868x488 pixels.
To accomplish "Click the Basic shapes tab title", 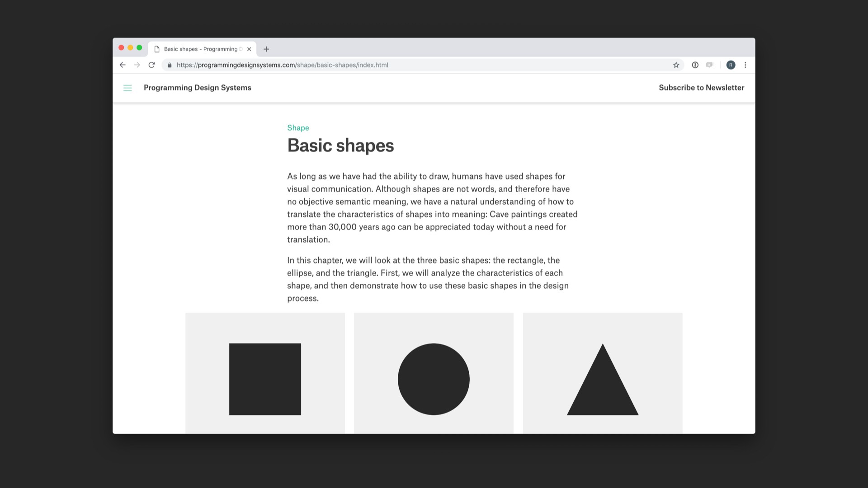I will pos(201,49).
